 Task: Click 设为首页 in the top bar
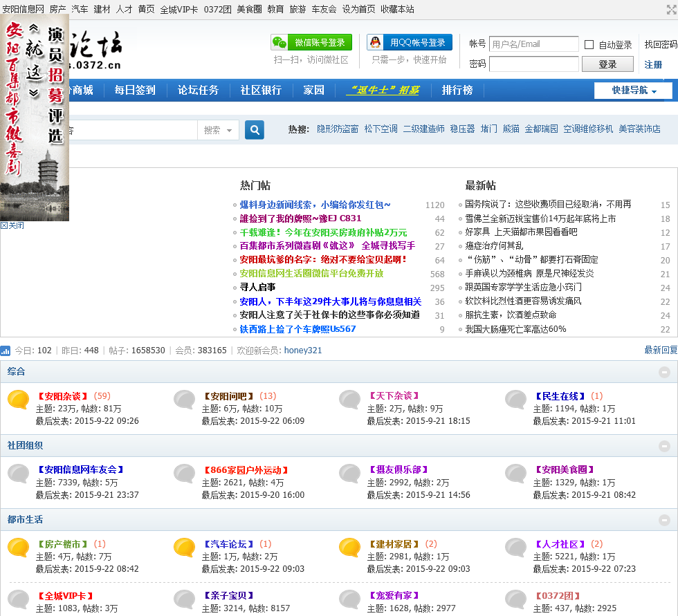(x=358, y=9)
